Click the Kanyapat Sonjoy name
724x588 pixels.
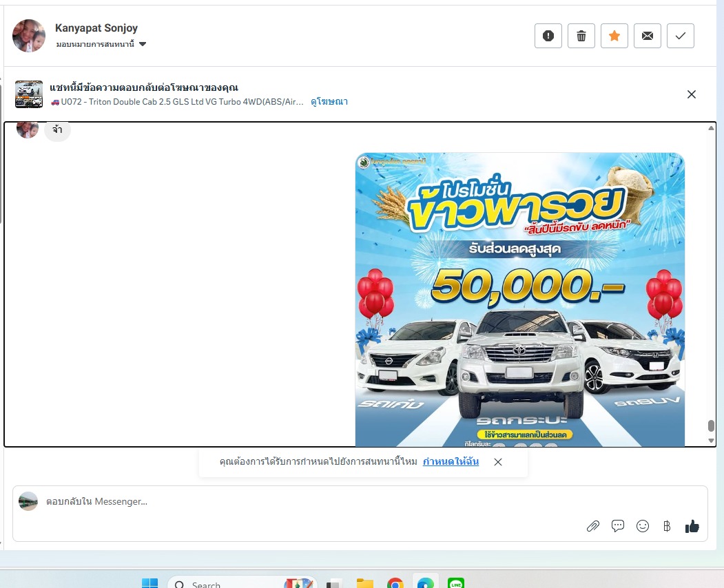(x=96, y=28)
